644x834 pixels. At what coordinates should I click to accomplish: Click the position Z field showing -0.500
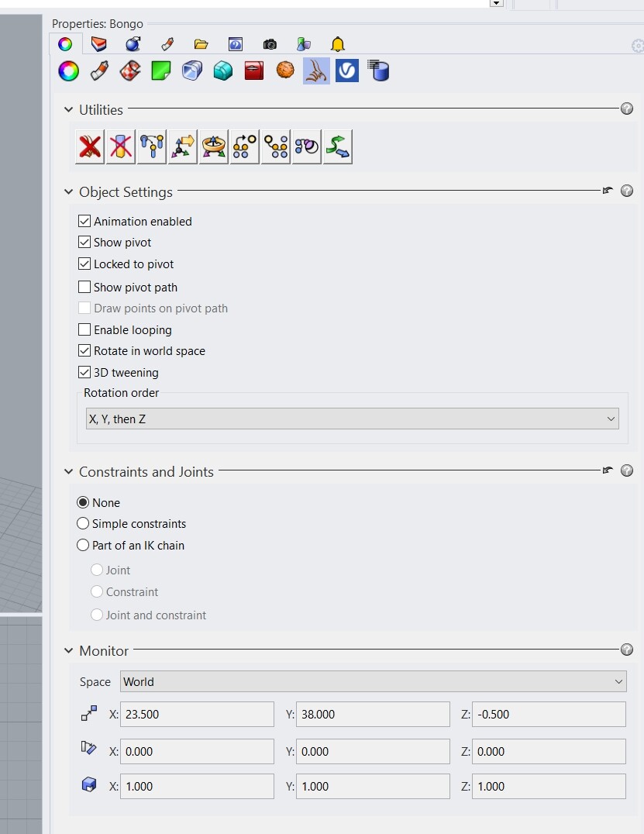[x=549, y=714]
